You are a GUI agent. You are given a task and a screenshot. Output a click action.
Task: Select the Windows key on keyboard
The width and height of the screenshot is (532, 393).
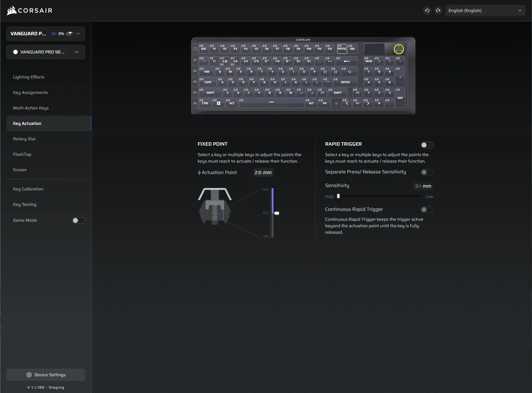[x=219, y=103]
